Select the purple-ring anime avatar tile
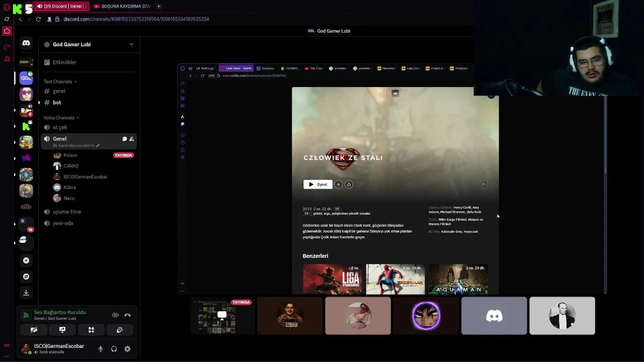The image size is (644, 362). click(x=426, y=316)
